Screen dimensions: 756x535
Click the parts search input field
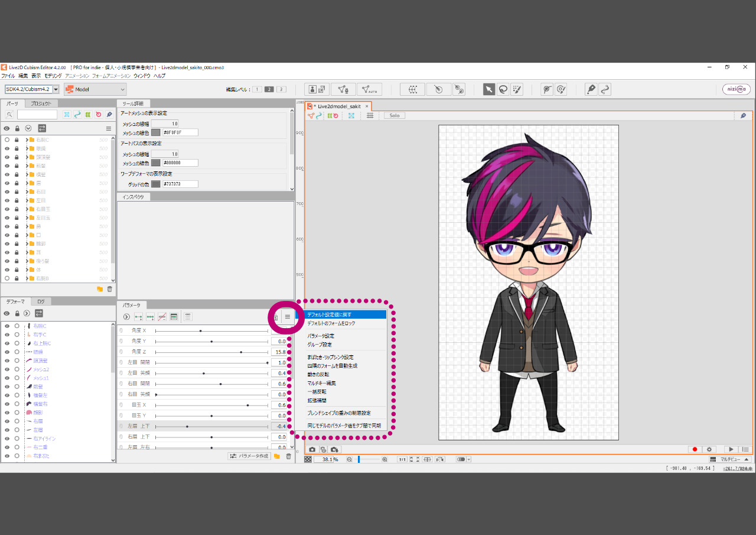[37, 115]
